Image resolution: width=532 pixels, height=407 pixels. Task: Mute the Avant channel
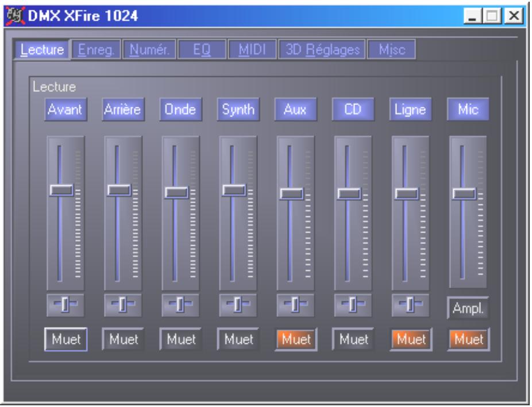[66, 339]
